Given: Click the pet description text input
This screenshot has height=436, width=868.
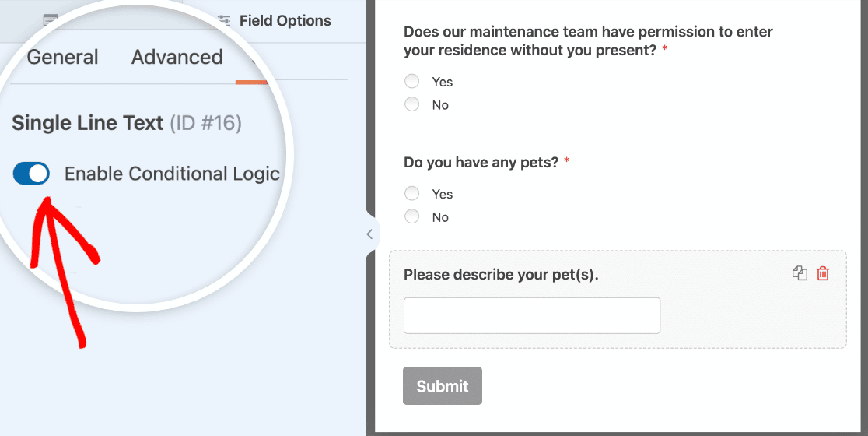Looking at the screenshot, I should point(532,315).
